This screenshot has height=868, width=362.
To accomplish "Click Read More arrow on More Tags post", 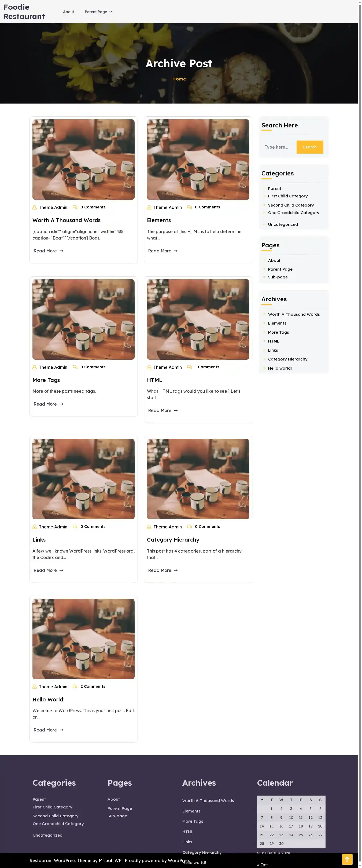I will click(x=61, y=404).
